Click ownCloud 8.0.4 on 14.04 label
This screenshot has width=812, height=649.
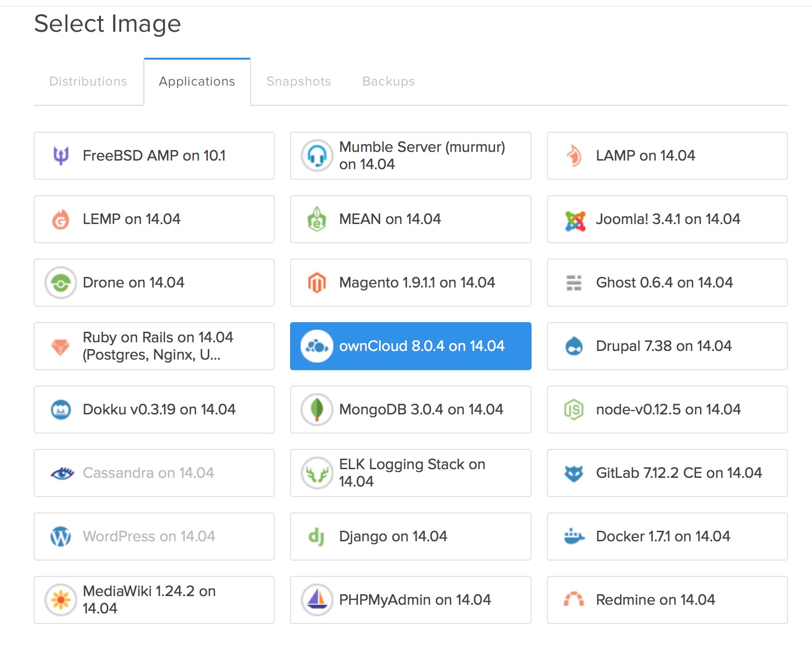[422, 346]
